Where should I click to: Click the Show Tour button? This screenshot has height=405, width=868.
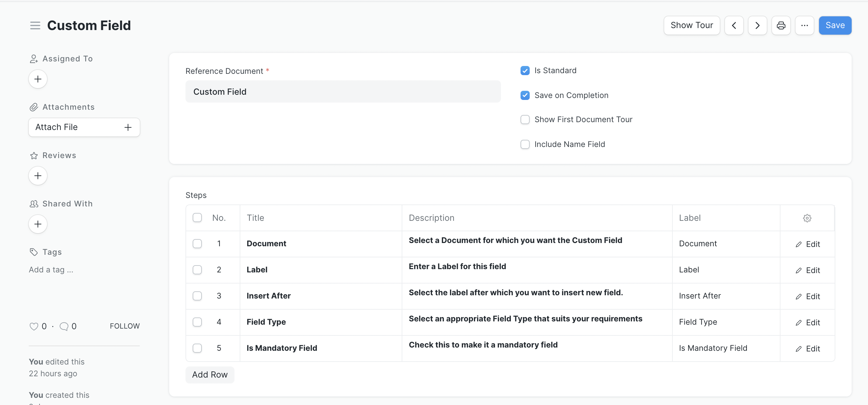click(691, 25)
